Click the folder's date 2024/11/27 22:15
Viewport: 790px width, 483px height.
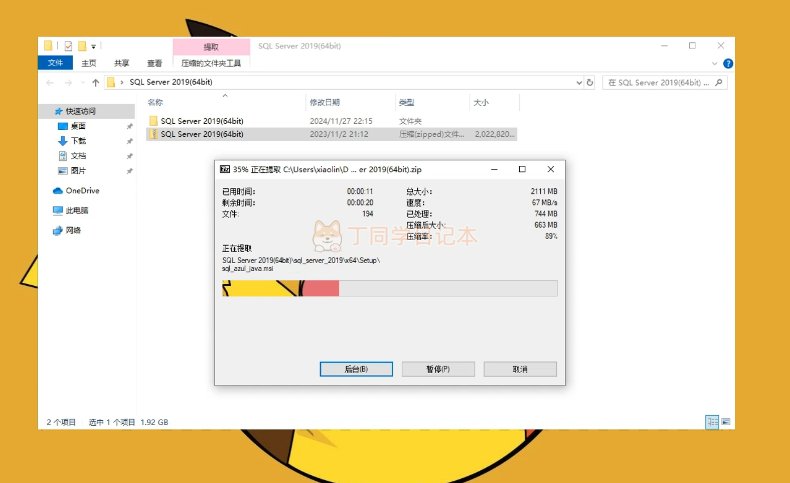tap(341, 121)
